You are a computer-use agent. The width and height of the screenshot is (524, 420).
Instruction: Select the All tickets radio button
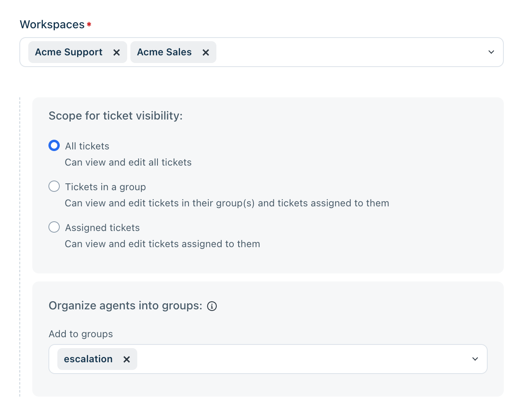point(54,145)
